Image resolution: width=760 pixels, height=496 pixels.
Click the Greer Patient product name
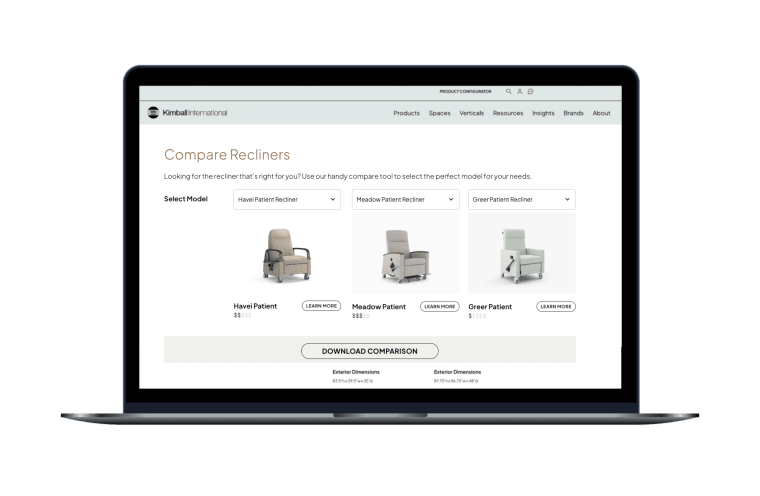click(490, 306)
